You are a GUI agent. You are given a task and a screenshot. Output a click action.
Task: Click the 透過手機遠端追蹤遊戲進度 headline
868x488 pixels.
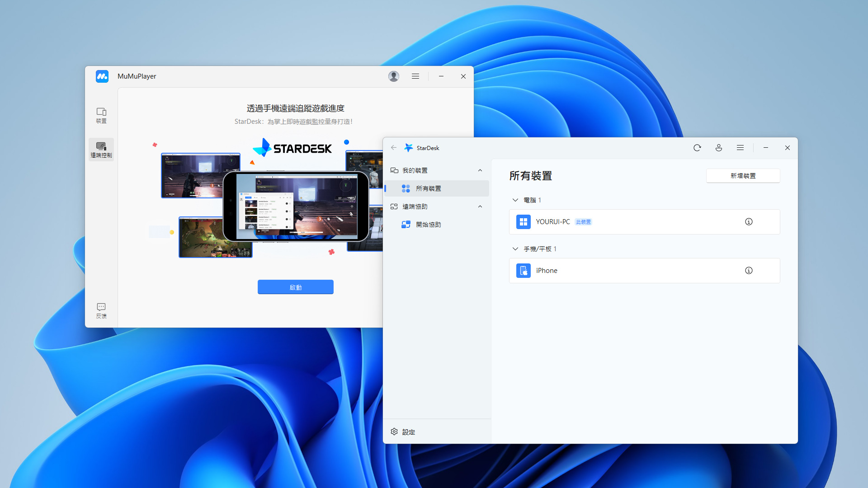pos(296,108)
